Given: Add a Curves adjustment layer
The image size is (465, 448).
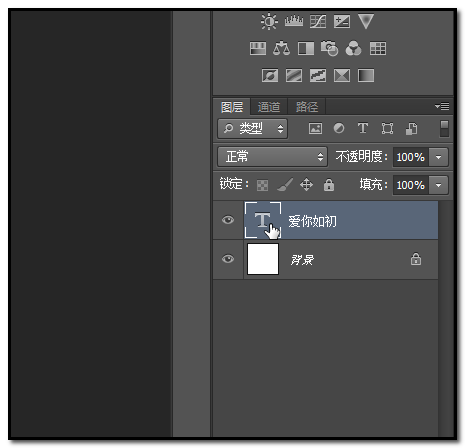Looking at the screenshot, I should [x=318, y=21].
